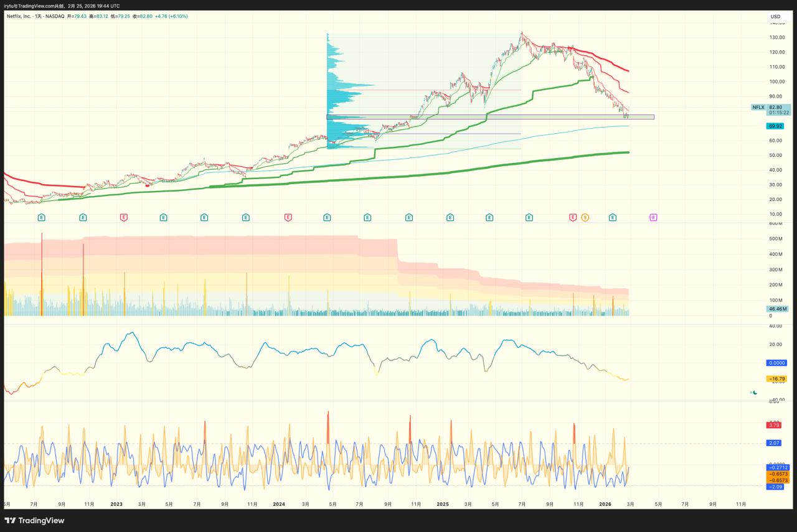Open the USD currency selector

775,17
